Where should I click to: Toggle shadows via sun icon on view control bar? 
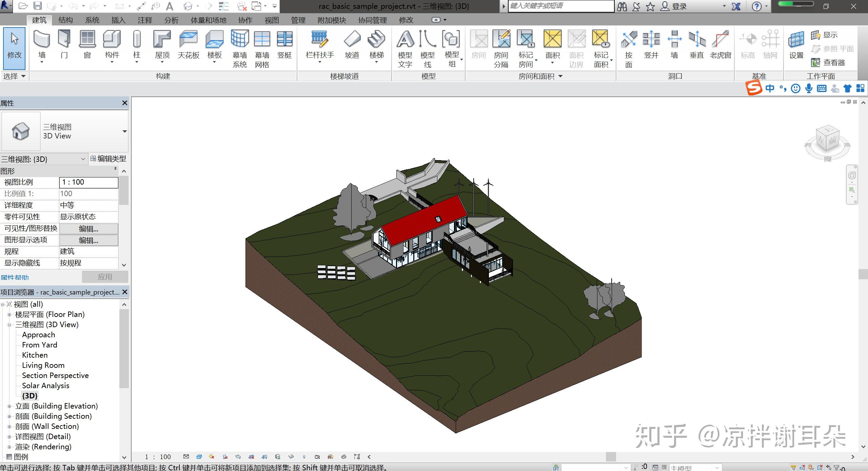(212, 457)
